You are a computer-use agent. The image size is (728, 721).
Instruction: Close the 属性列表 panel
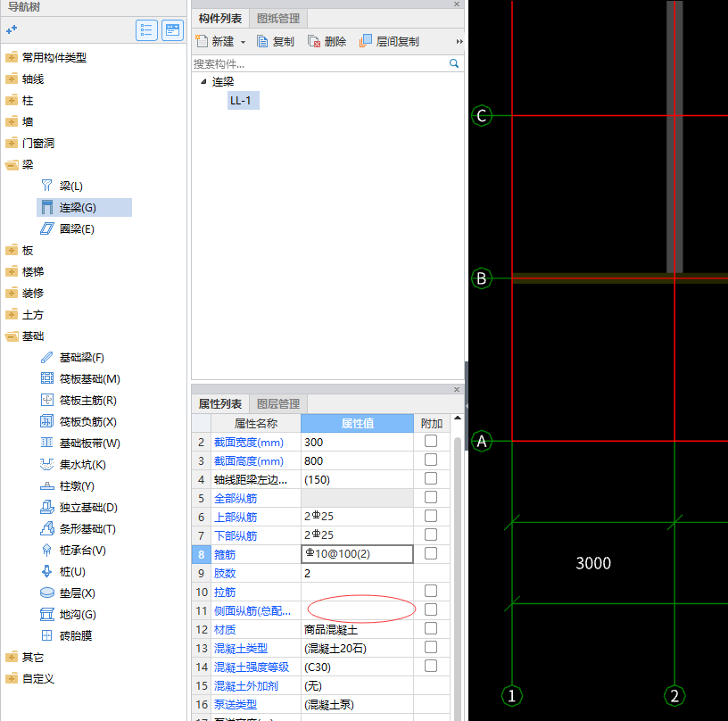tap(457, 390)
